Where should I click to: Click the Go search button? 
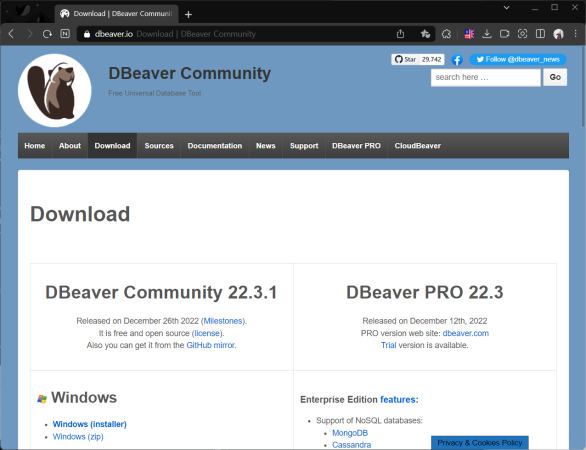point(555,77)
